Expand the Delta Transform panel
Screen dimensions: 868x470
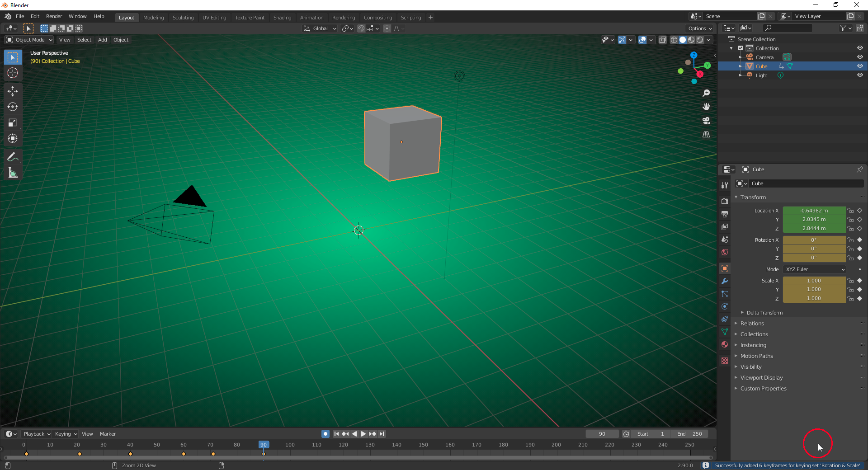(764, 313)
